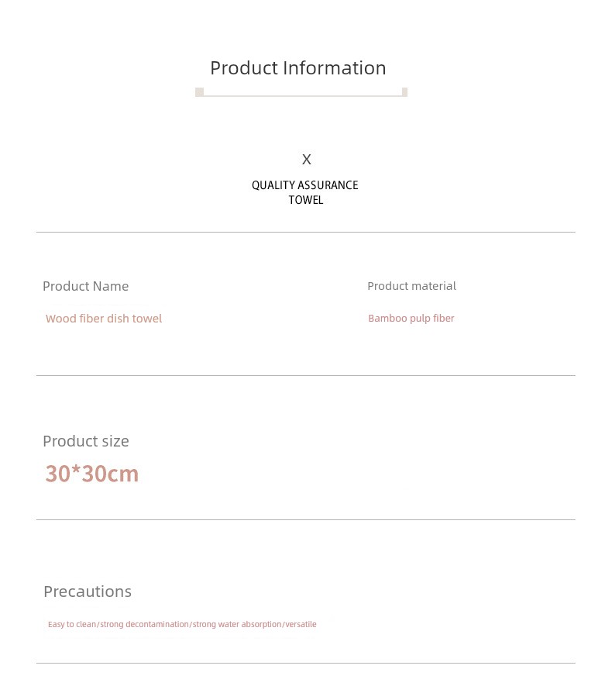Click the Easy to clean precautions description

182,624
